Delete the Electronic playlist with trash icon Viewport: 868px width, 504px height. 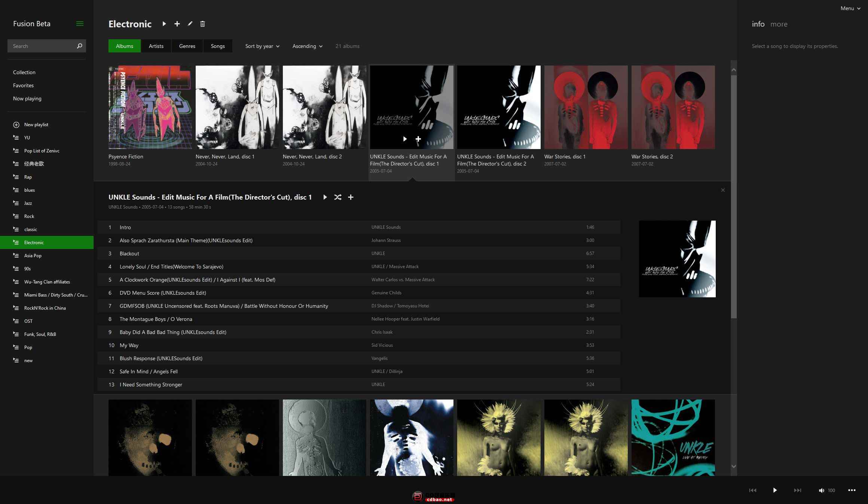pyautogui.click(x=202, y=24)
